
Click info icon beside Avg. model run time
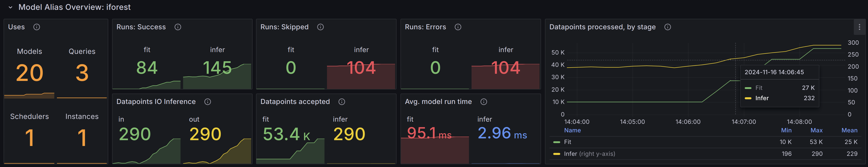point(484,102)
